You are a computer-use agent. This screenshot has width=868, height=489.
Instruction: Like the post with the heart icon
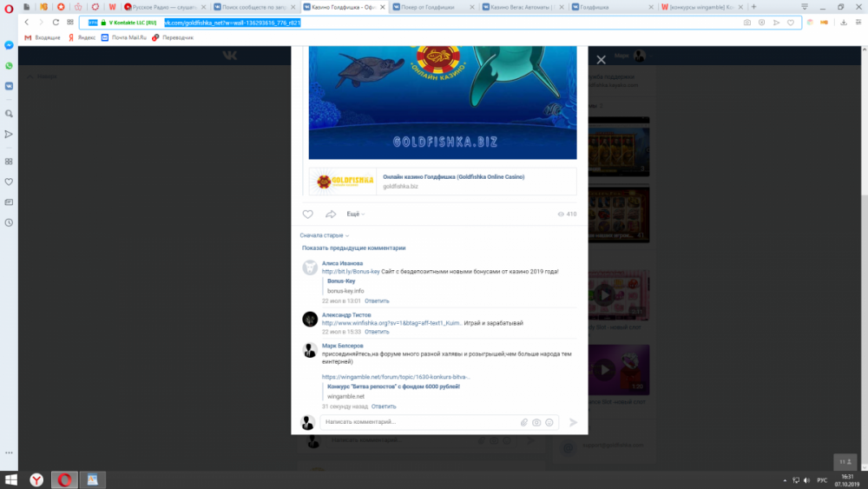(x=307, y=214)
